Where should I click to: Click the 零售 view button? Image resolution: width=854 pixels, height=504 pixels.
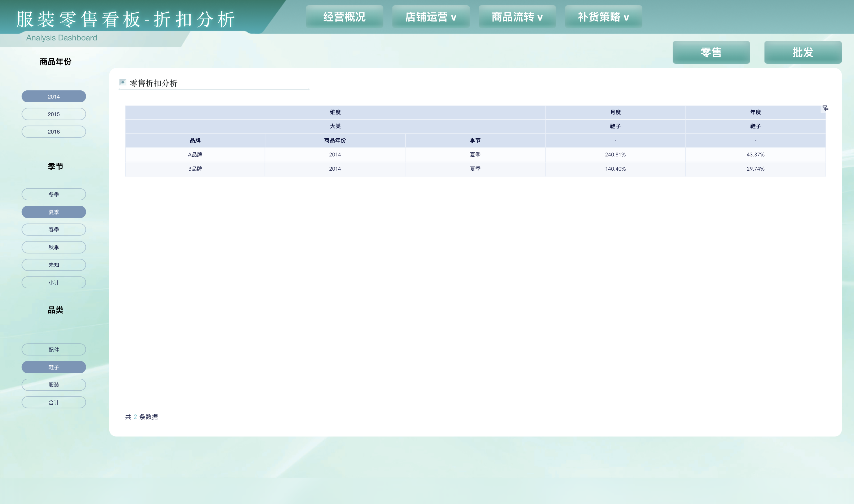tap(711, 52)
